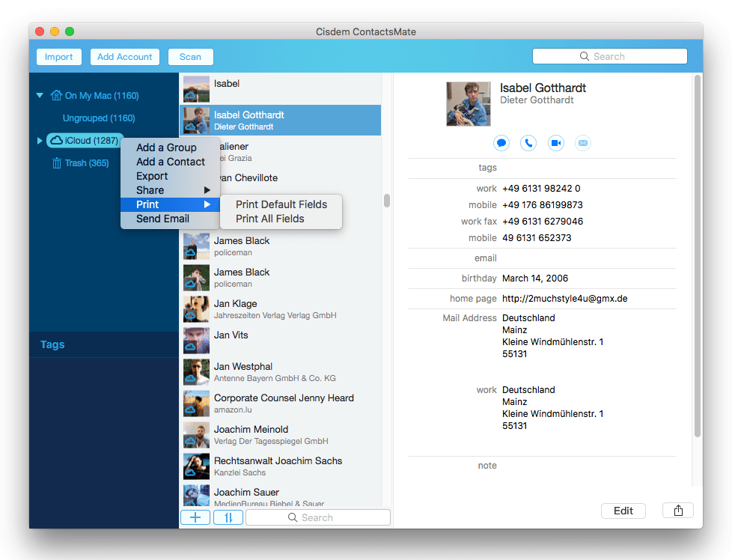732x560 pixels.
Task: Email Isabel via the envelope icon
Action: 582,142
